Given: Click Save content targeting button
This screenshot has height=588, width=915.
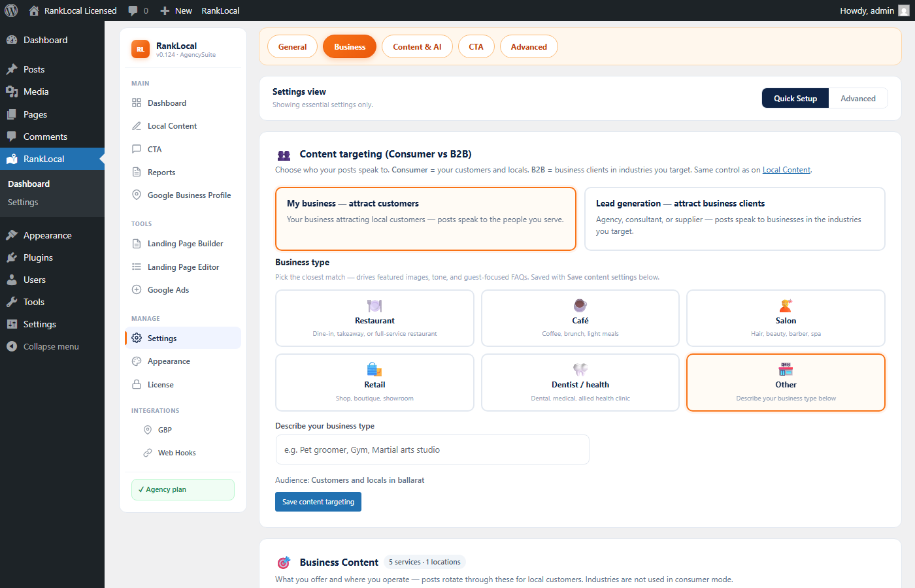Looking at the screenshot, I should click(318, 502).
